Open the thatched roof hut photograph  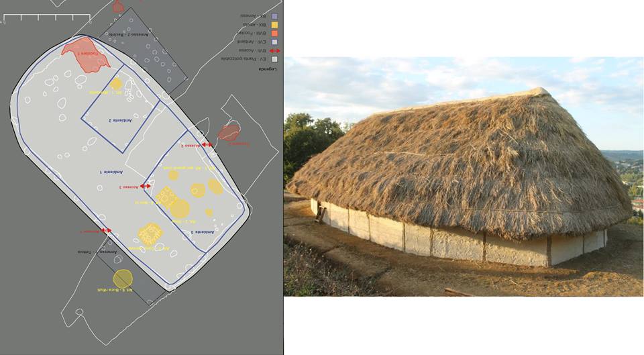click(x=464, y=176)
